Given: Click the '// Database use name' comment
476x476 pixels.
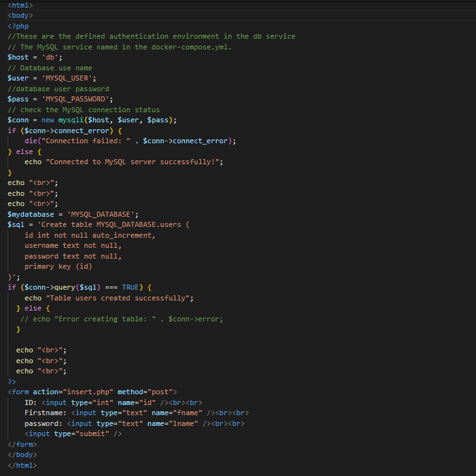Looking at the screenshot, I should coord(50,68).
